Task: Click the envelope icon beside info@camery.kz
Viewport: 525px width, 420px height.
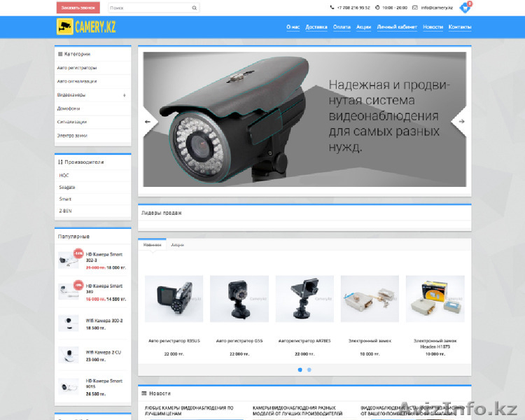Action: [415, 8]
